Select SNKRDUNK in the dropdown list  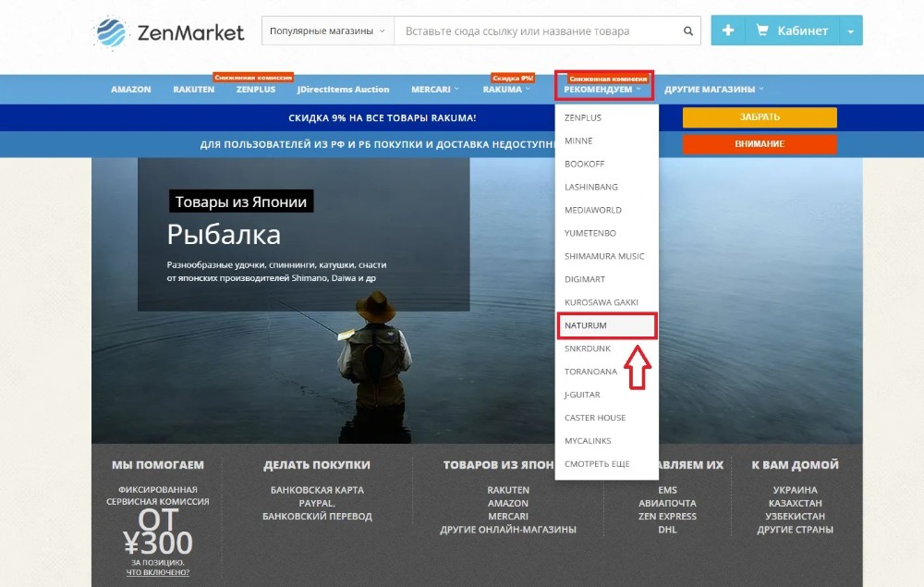click(x=606, y=349)
